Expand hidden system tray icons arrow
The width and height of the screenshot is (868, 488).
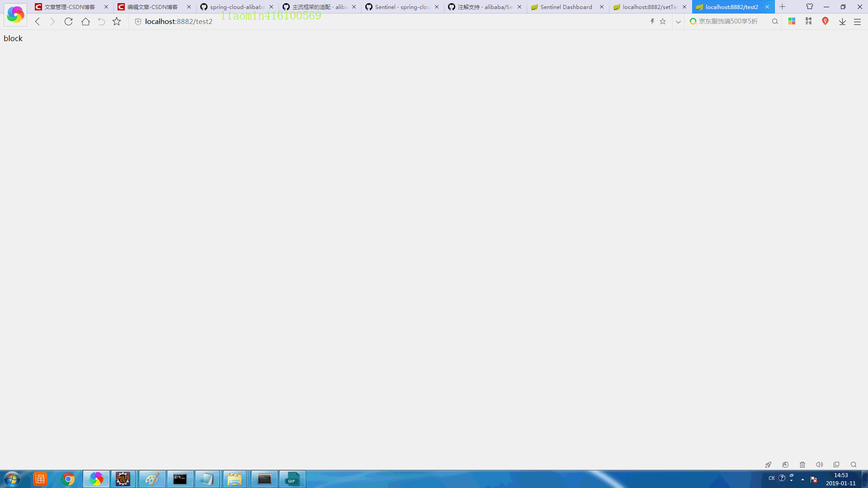click(x=802, y=479)
